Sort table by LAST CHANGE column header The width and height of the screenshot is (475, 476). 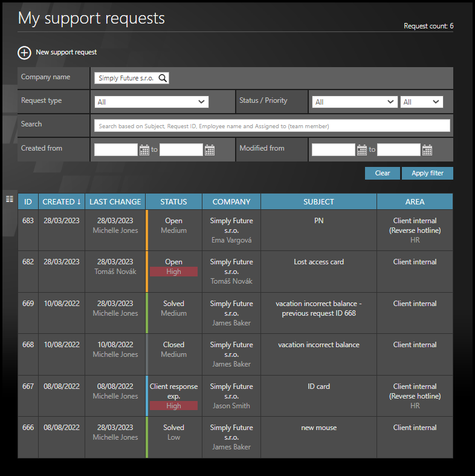[115, 202]
